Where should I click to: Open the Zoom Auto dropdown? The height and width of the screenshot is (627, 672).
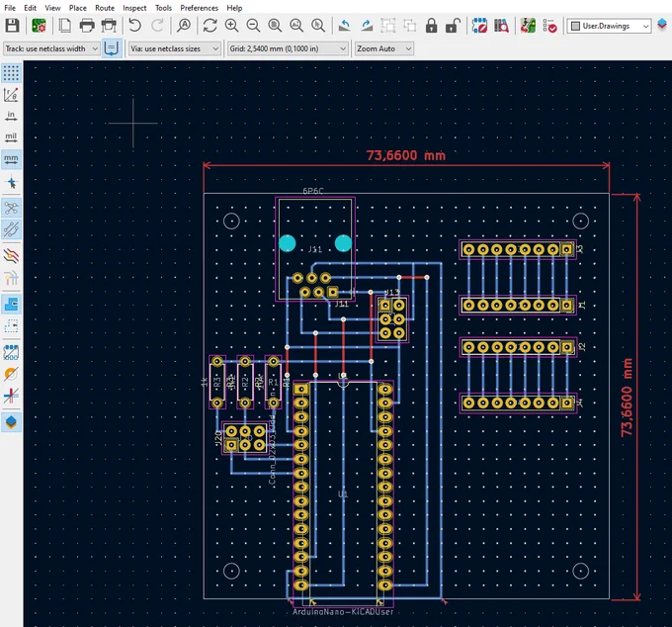pyautogui.click(x=383, y=48)
